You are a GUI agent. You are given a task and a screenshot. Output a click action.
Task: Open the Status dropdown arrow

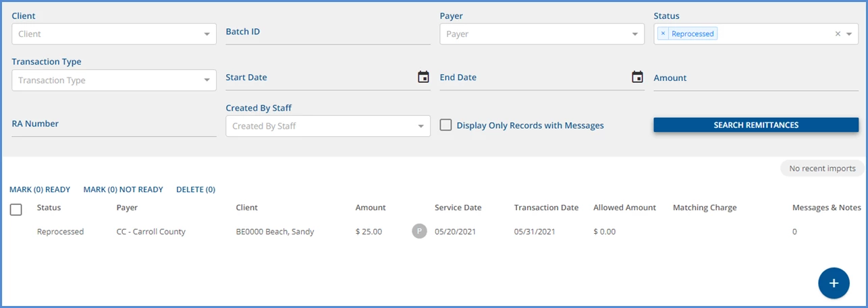pos(849,34)
